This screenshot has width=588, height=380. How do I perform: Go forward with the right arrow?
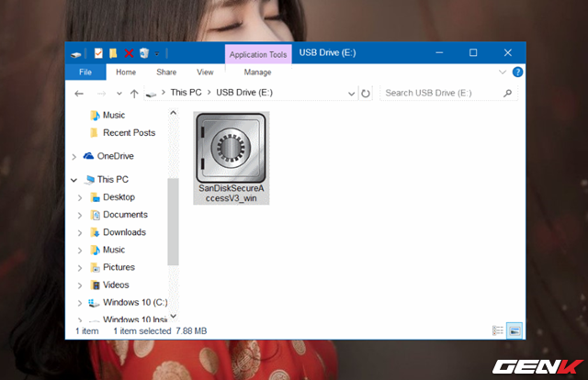(102, 94)
